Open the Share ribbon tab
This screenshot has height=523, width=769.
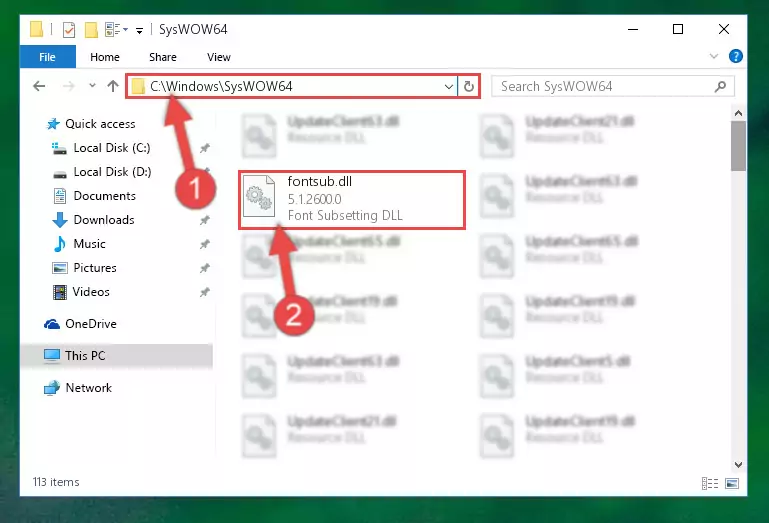163,57
